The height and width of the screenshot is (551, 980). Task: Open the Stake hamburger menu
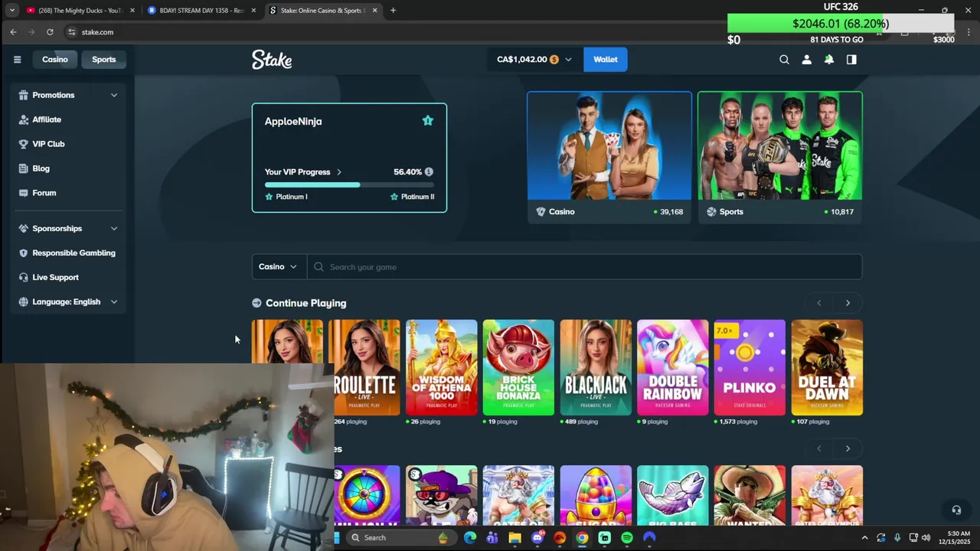(x=17, y=59)
